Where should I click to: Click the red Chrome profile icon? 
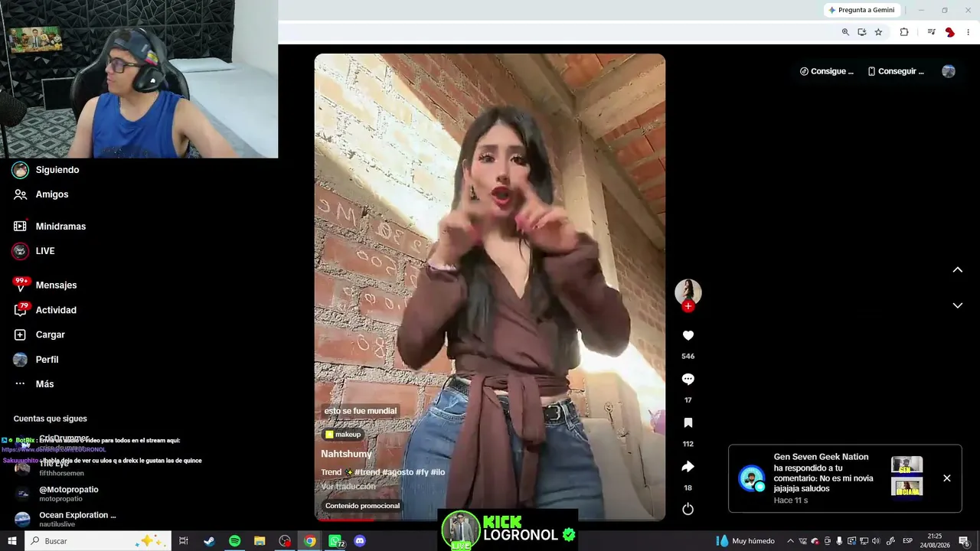coord(949,32)
